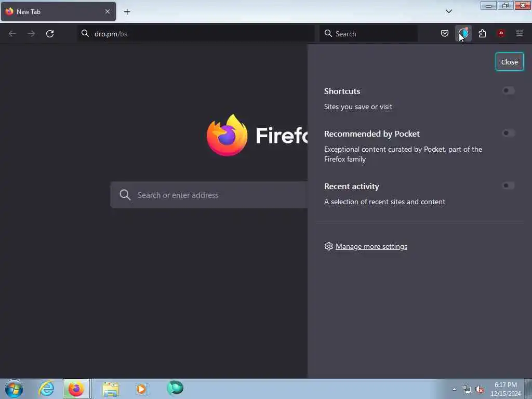Click the Firefox account avatar icon
This screenshot has height=399, width=532.
tap(463, 33)
